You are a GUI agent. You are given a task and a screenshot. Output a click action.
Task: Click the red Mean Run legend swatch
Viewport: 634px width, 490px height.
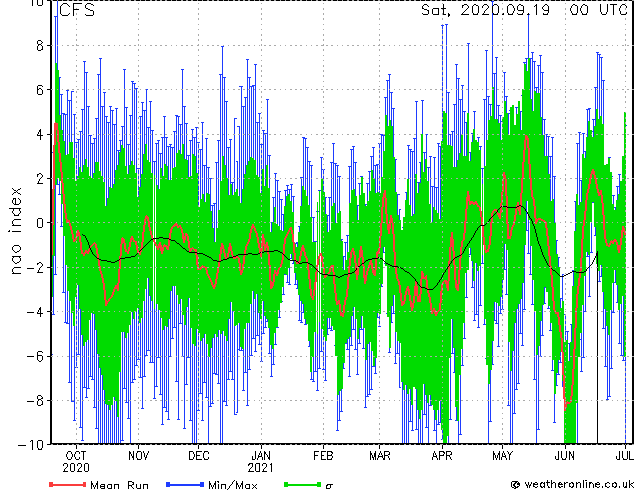tap(68, 484)
